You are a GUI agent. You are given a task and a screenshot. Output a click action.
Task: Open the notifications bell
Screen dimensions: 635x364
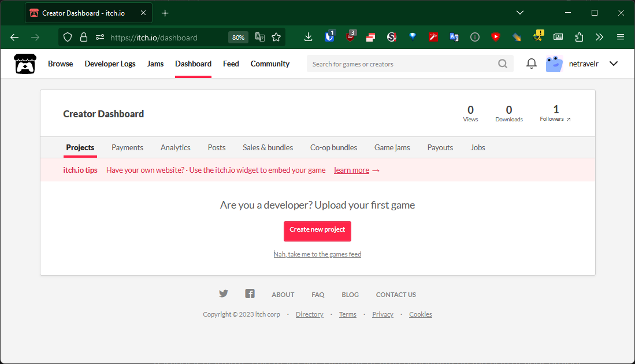pyautogui.click(x=532, y=64)
